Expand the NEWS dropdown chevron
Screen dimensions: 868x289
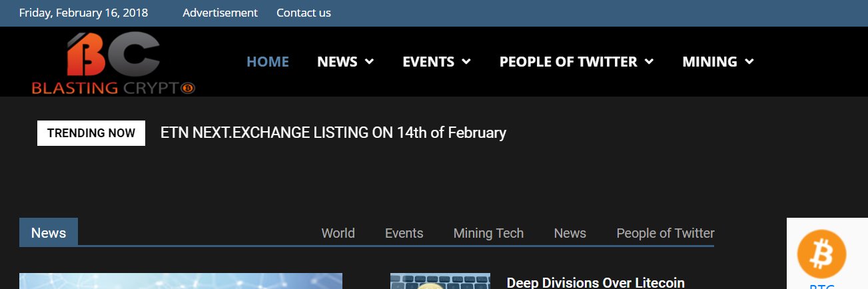click(x=369, y=62)
